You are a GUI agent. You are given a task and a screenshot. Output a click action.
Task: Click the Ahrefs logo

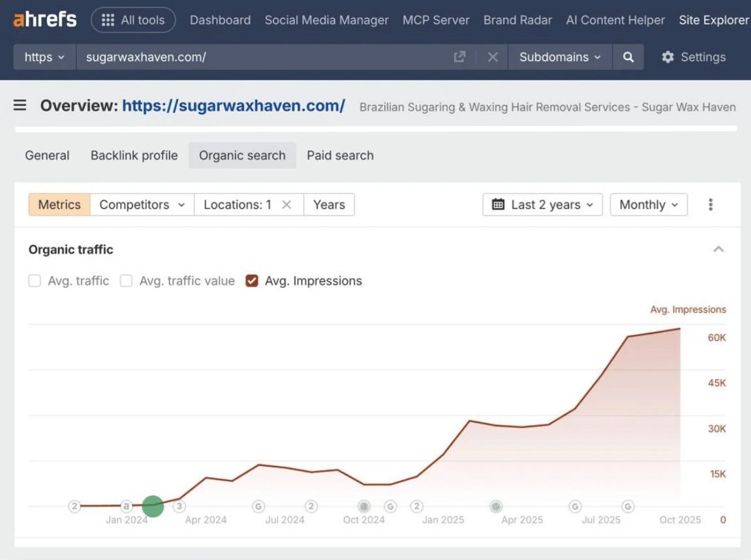point(45,20)
